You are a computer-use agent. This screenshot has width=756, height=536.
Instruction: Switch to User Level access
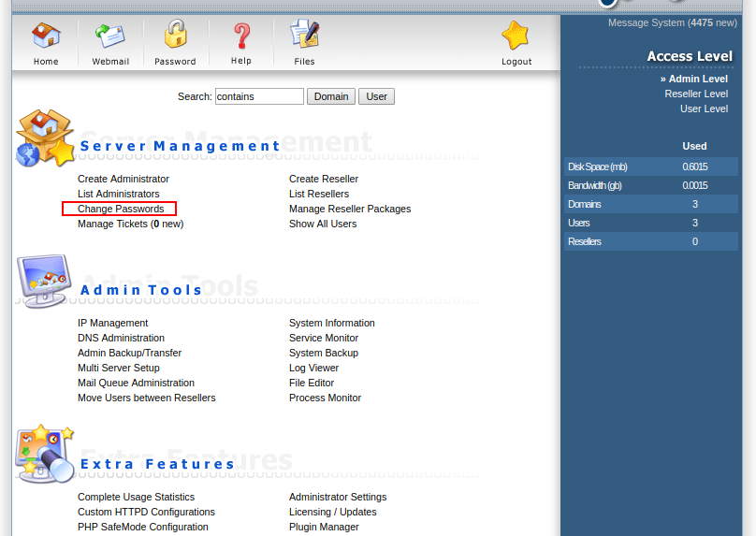pos(704,109)
